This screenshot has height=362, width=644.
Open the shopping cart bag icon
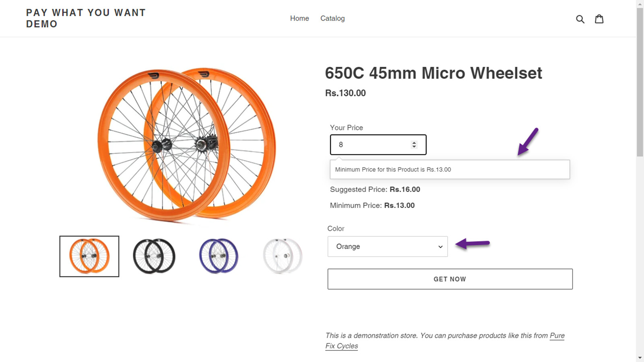(x=599, y=19)
